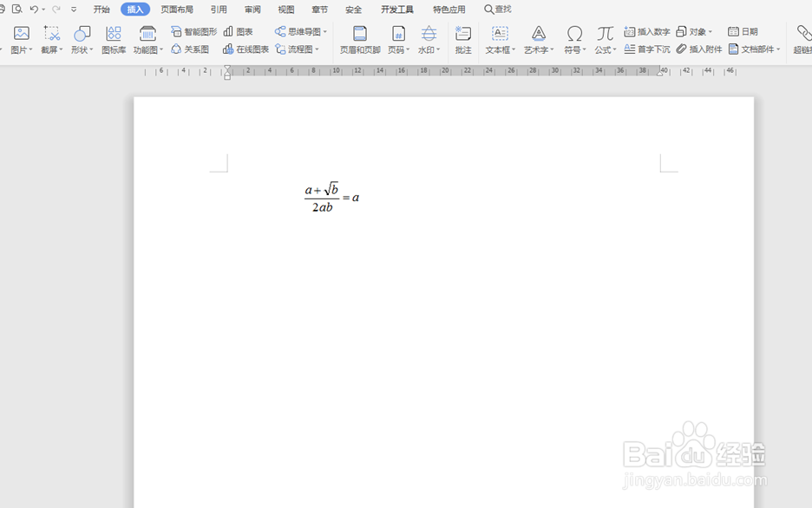Click the print preview icon
Image resolution: width=812 pixels, height=508 pixels.
[17, 9]
